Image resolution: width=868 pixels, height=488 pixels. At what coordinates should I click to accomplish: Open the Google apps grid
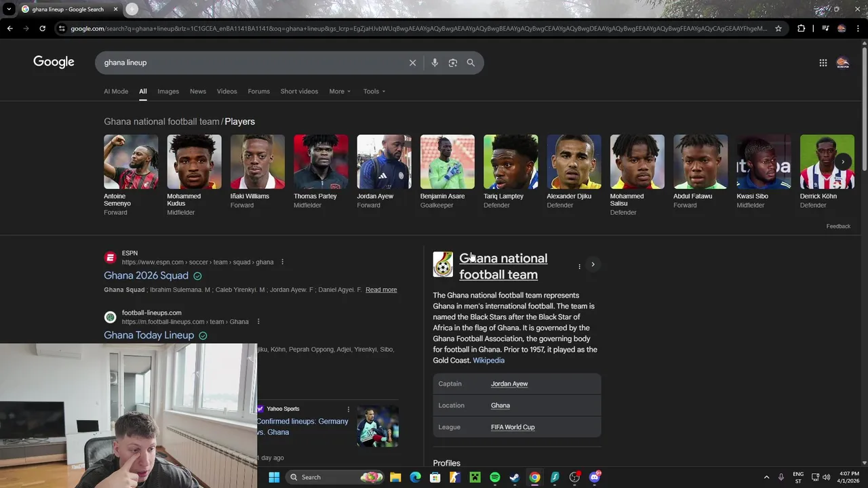click(823, 62)
